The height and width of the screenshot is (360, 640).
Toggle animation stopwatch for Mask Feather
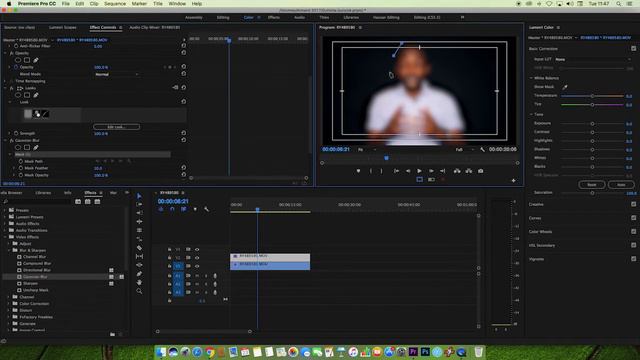coord(20,168)
